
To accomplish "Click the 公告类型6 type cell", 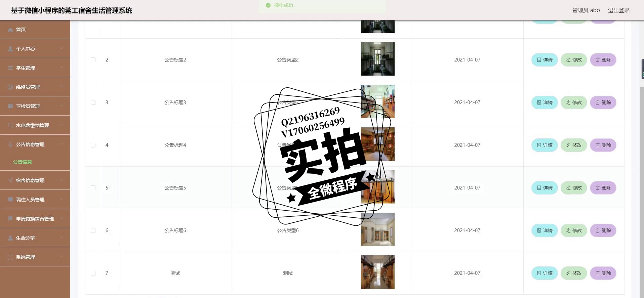I will point(288,230).
